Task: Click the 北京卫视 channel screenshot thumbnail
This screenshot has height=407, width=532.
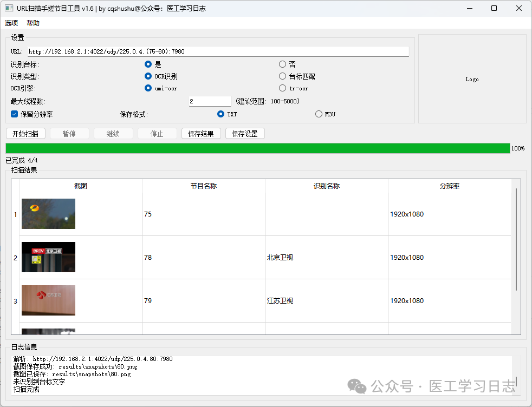Action: (x=48, y=257)
